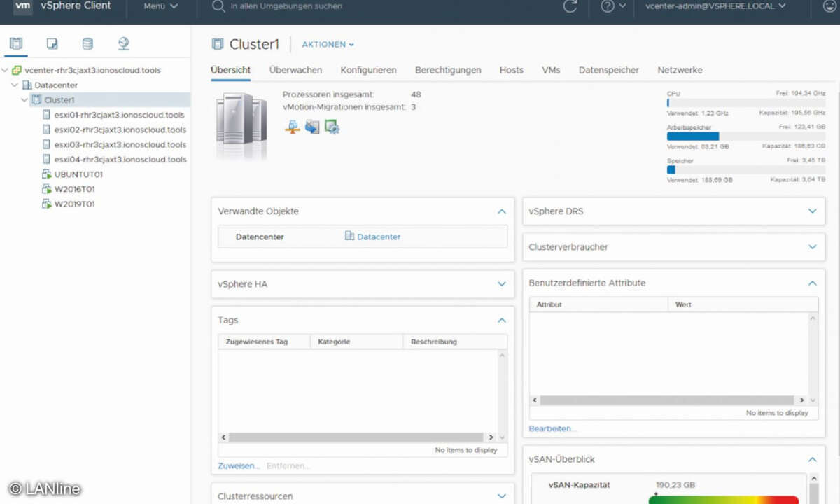Collapse the Verwandte Objekte panel
The width and height of the screenshot is (840, 504).
click(x=501, y=211)
